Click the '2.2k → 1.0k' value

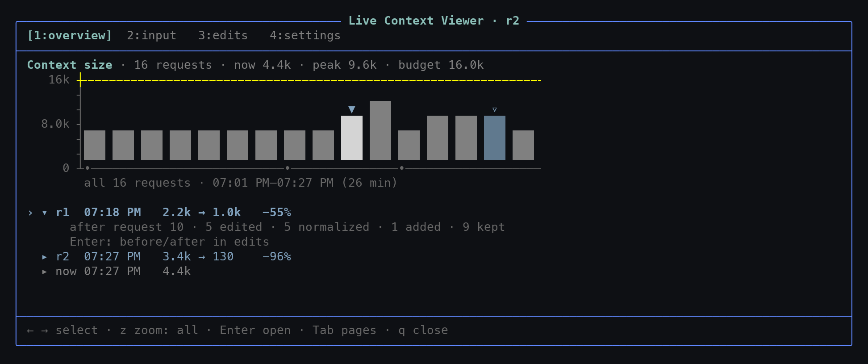[x=202, y=212]
